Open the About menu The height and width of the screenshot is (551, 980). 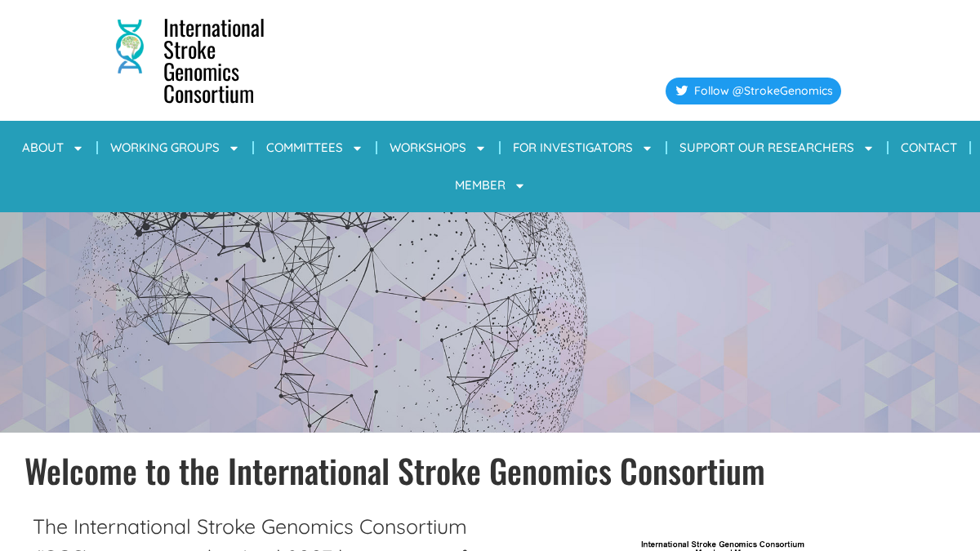(x=42, y=148)
